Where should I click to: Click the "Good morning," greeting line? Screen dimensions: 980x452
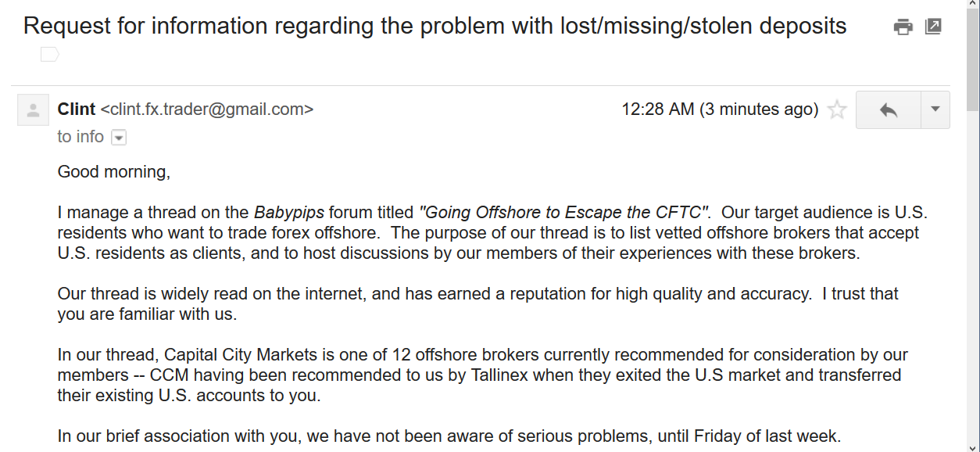point(114,171)
